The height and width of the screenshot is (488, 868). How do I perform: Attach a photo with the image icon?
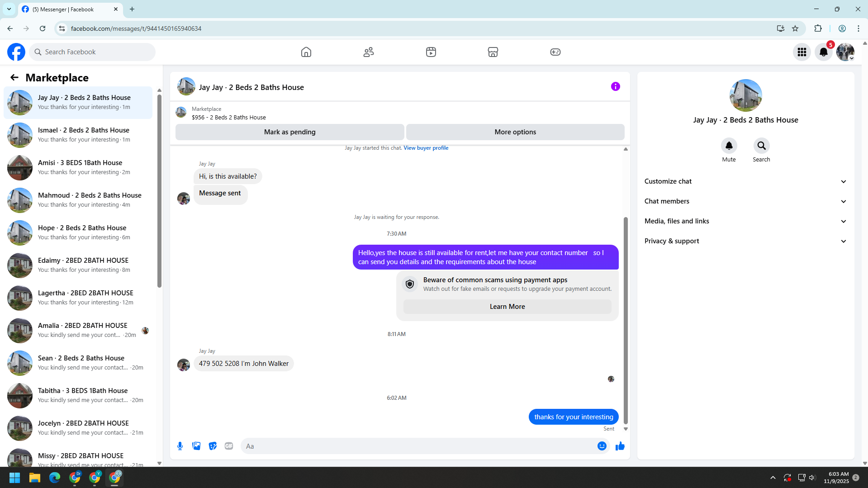coord(196,446)
